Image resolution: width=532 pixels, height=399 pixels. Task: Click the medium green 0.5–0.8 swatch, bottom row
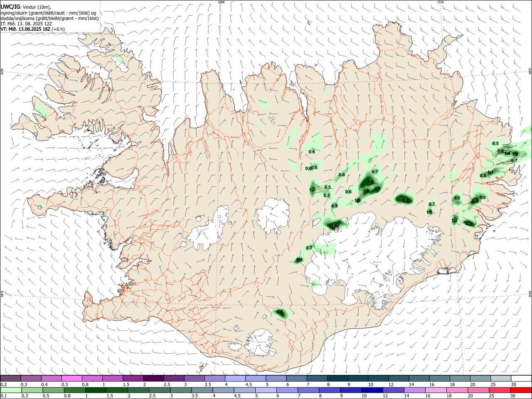tap(54, 390)
